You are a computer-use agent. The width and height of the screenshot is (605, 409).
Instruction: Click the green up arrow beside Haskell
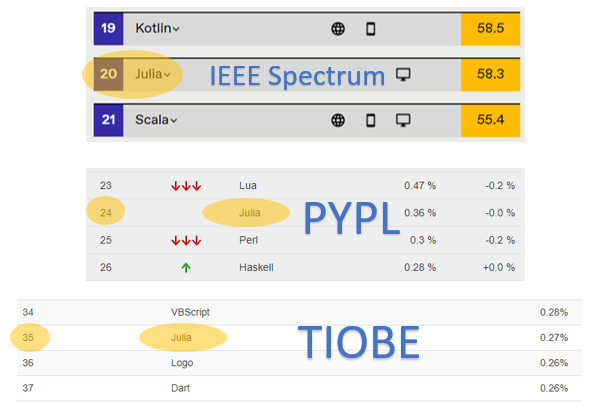coord(186,268)
